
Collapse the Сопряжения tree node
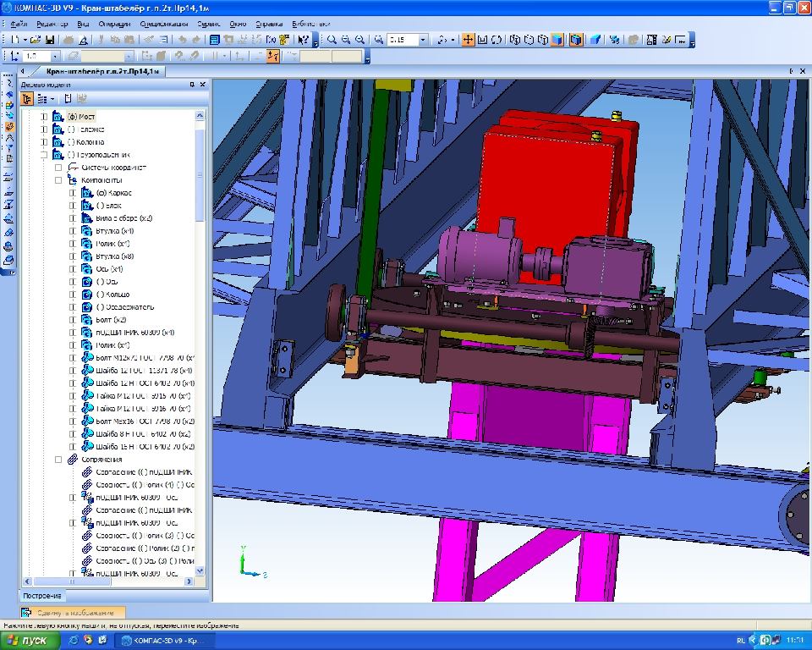[x=59, y=460]
